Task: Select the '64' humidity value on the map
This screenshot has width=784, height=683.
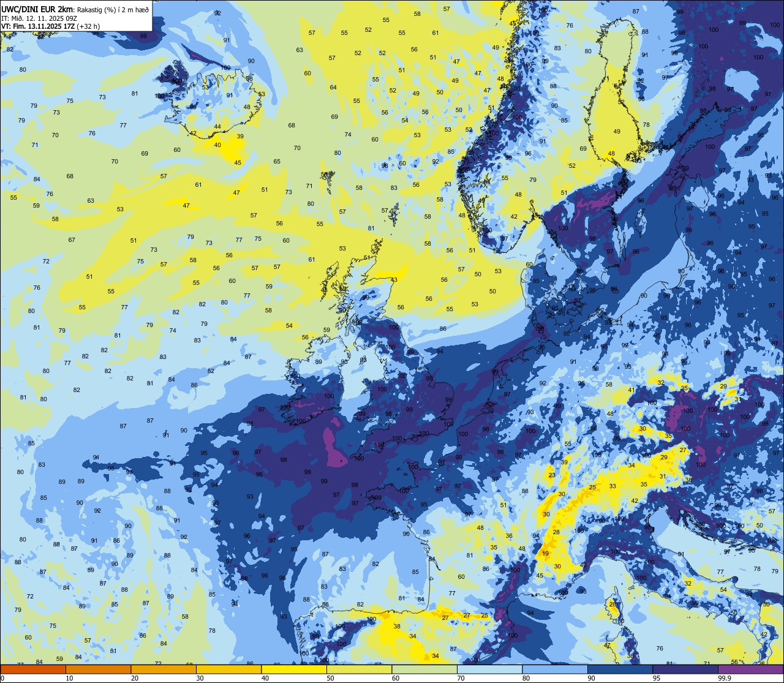Action: [333, 87]
